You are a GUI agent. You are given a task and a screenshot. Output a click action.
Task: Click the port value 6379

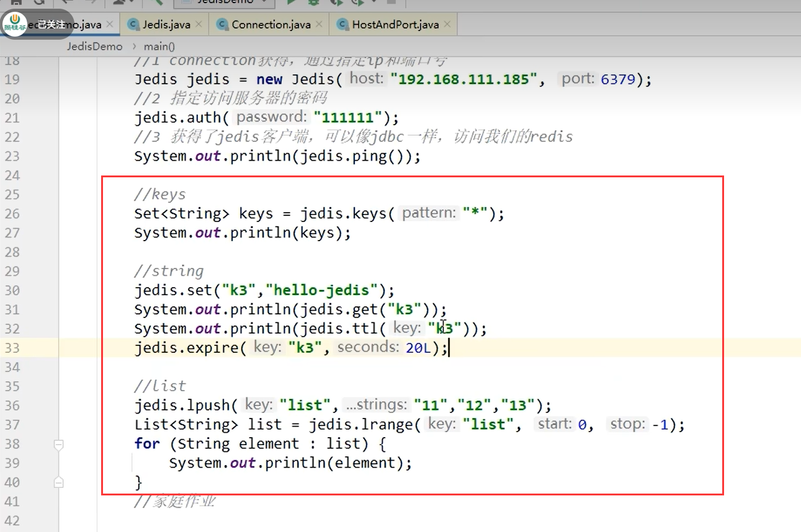click(x=618, y=79)
